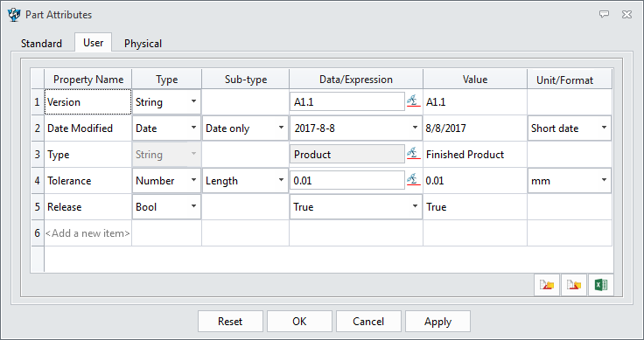The width and height of the screenshot is (644, 340).
Task: Click the 0.01 tolerance expression field
Action: click(x=347, y=180)
